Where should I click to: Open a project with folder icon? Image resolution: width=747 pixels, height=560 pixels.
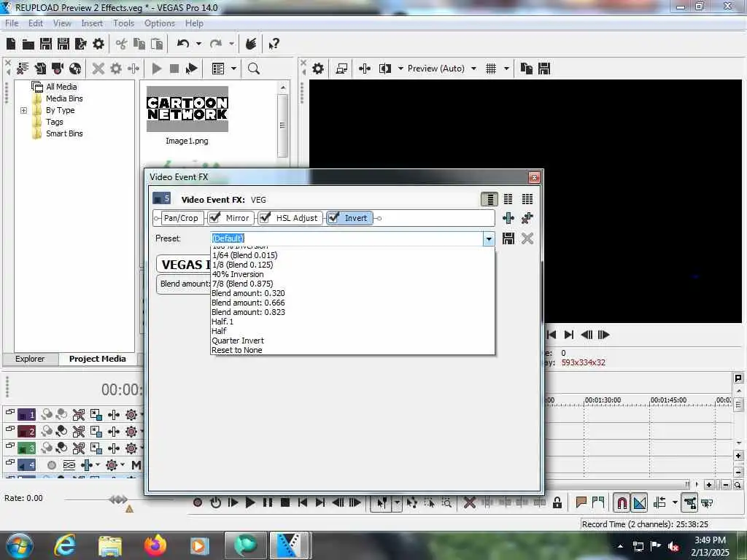[x=28, y=44]
